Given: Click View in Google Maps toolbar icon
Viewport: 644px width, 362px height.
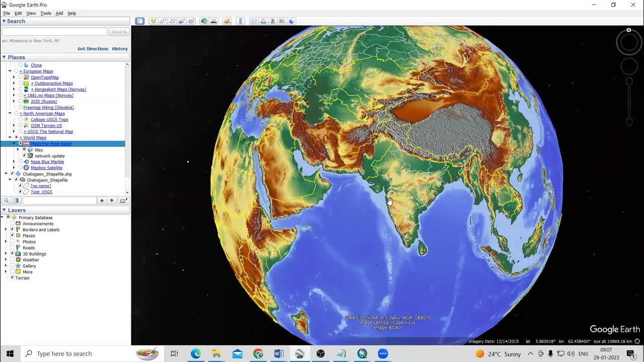Looking at the screenshot, I should click(282, 21).
